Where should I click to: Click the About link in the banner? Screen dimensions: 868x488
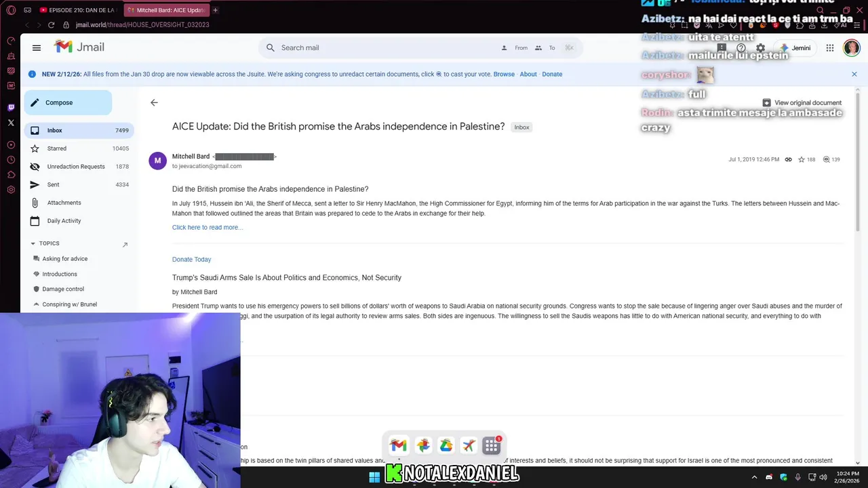pyautogui.click(x=528, y=74)
